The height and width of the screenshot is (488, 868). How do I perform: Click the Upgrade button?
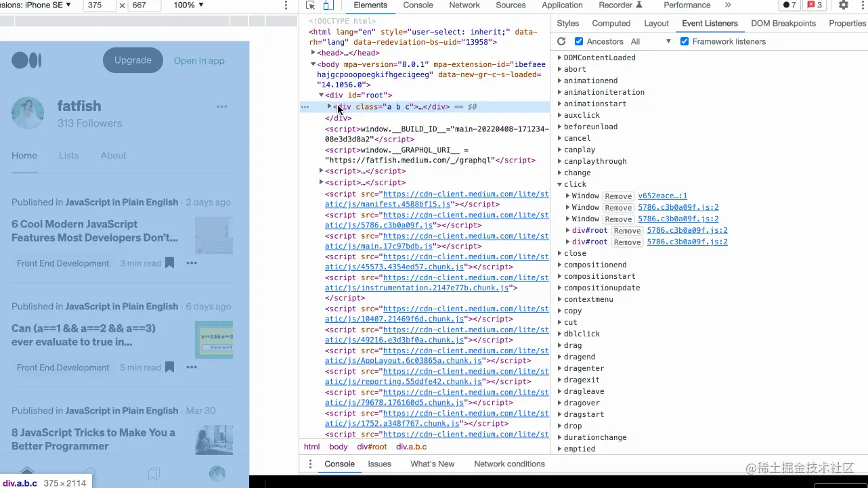(x=133, y=60)
